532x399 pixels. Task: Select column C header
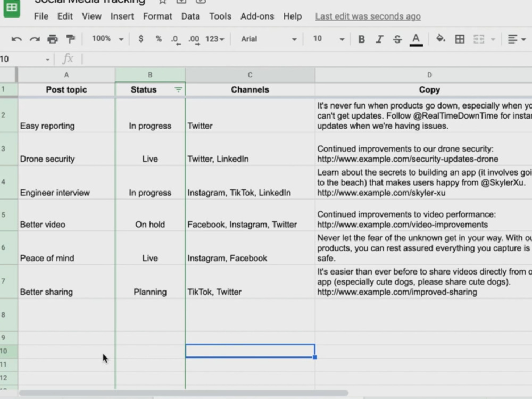tap(250, 75)
